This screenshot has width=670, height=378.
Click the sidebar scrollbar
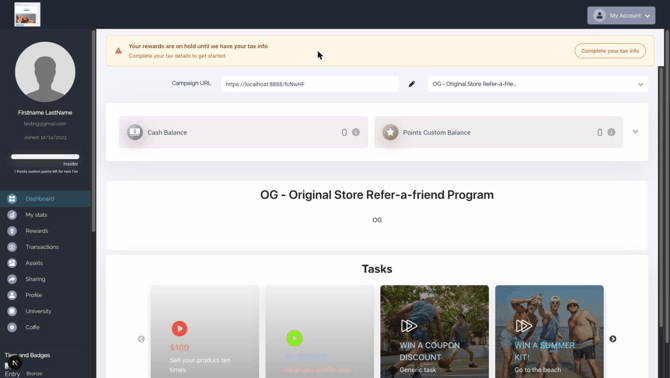93,131
